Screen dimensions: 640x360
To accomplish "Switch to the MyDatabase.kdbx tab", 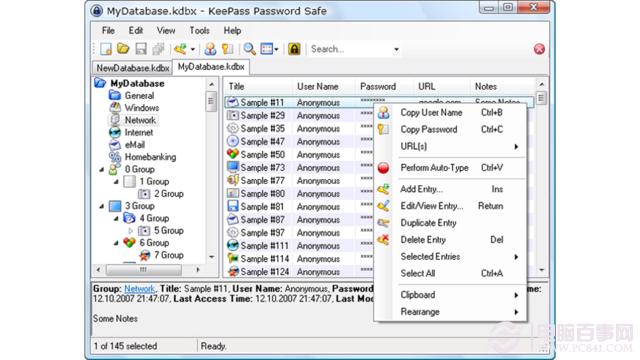I will pos(211,67).
